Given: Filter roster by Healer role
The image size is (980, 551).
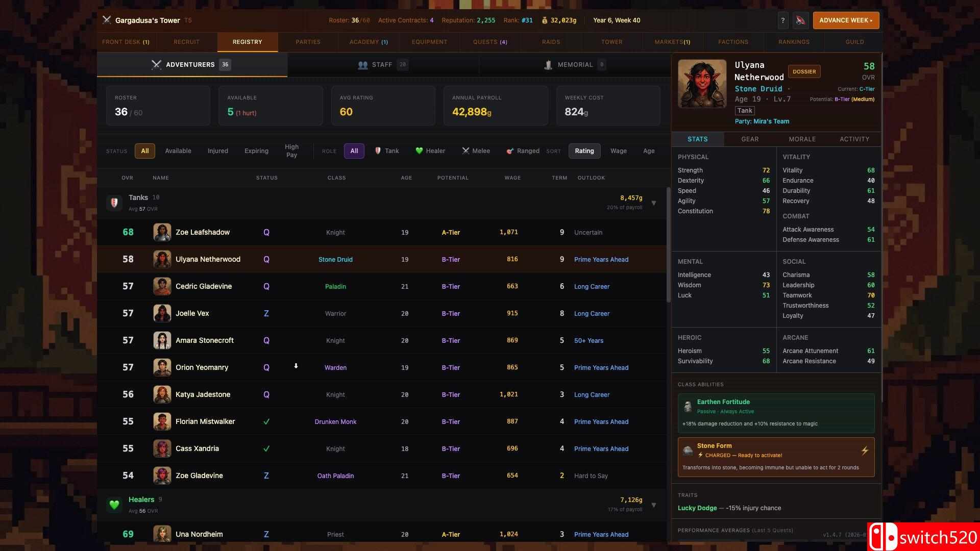Looking at the screenshot, I should pyautogui.click(x=430, y=151).
